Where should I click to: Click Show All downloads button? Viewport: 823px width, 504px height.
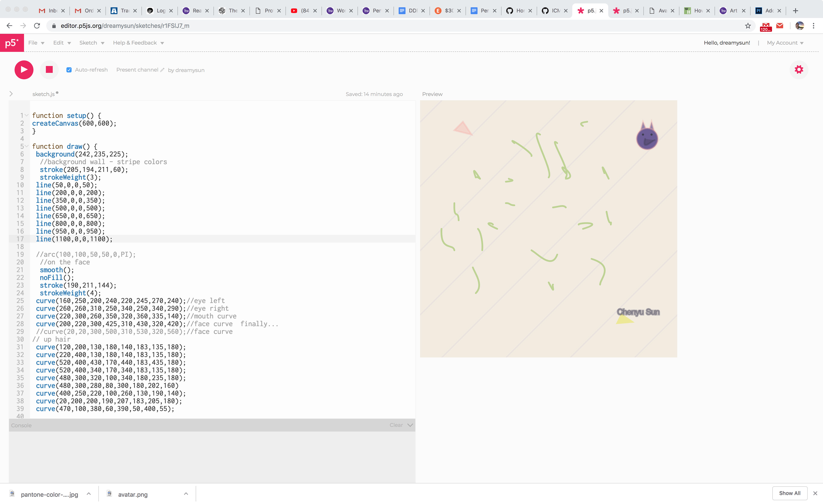(790, 493)
